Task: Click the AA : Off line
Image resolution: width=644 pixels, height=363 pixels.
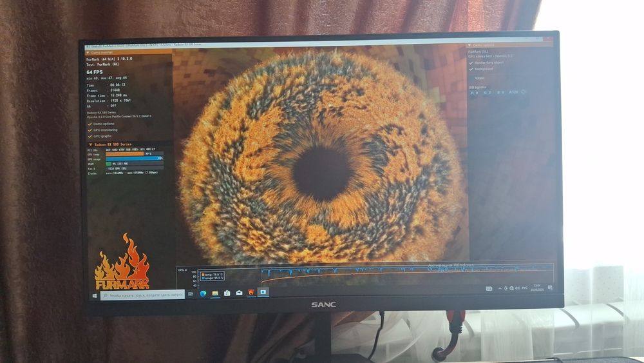Action: (x=102, y=106)
